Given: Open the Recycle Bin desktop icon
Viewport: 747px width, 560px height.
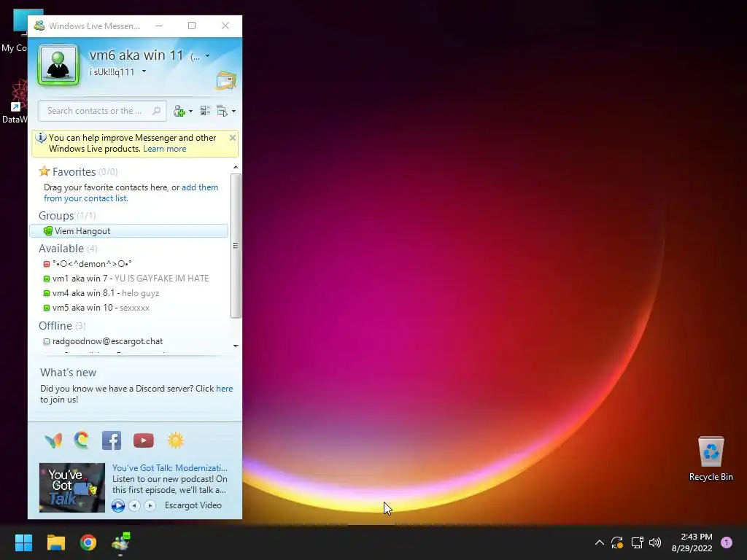Looking at the screenshot, I should tap(711, 459).
